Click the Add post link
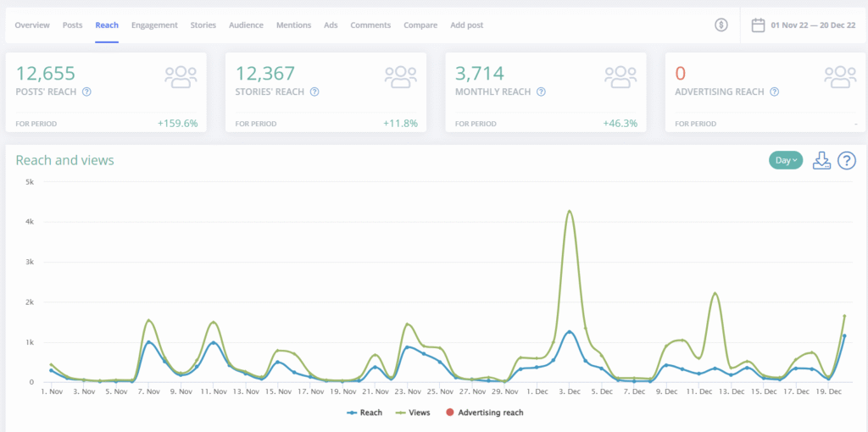The height and width of the screenshot is (432, 868). click(466, 25)
